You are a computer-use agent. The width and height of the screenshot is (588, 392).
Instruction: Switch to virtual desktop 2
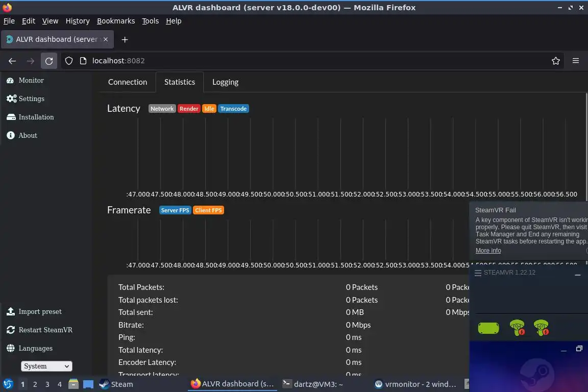pyautogui.click(x=35, y=384)
